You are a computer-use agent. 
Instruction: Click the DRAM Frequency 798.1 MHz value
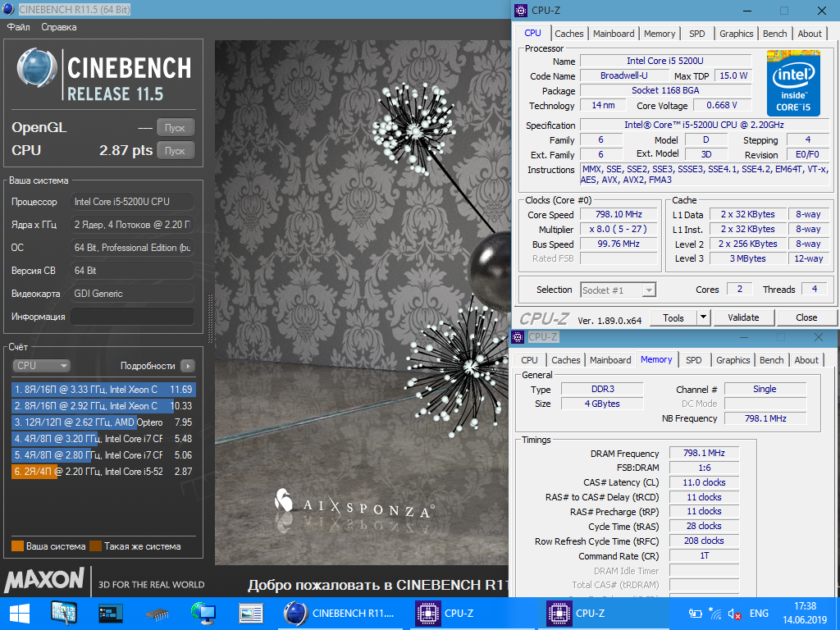704,453
